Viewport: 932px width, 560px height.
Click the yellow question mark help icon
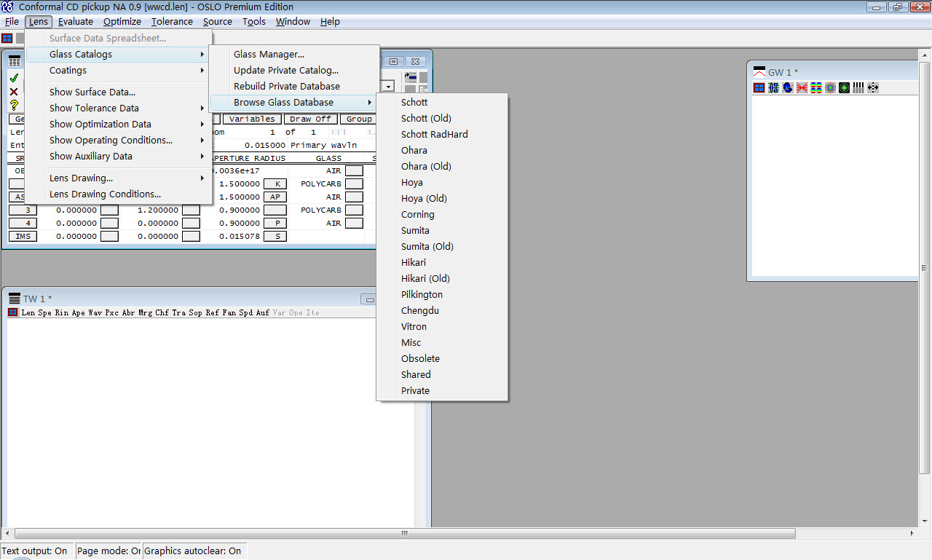click(14, 105)
